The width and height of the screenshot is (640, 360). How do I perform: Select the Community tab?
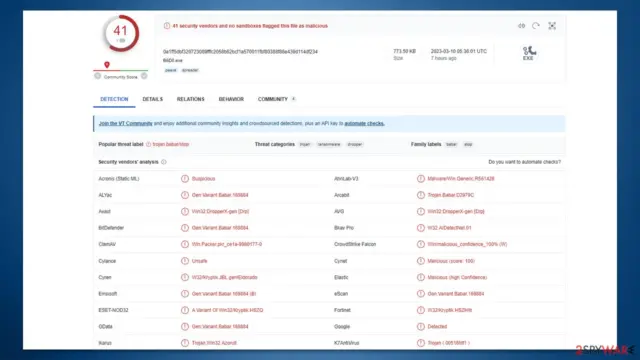pos(273,99)
